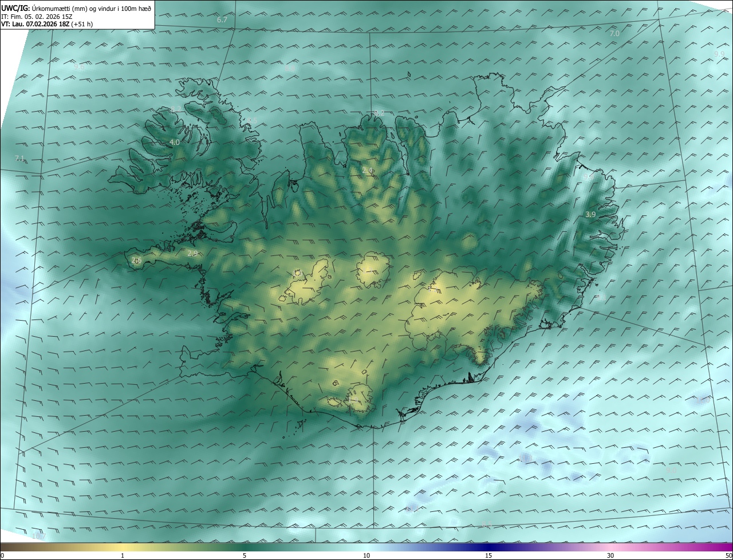Click the "UWC/IG: Úrkomumætti (mm)" map title
The height and width of the screenshot is (560, 733).
click(x=76, y=9)
